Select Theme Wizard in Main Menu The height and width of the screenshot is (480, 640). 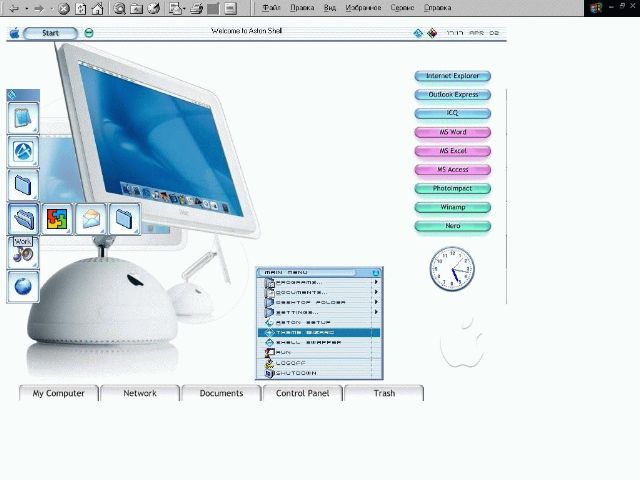[x=319, y=333]
